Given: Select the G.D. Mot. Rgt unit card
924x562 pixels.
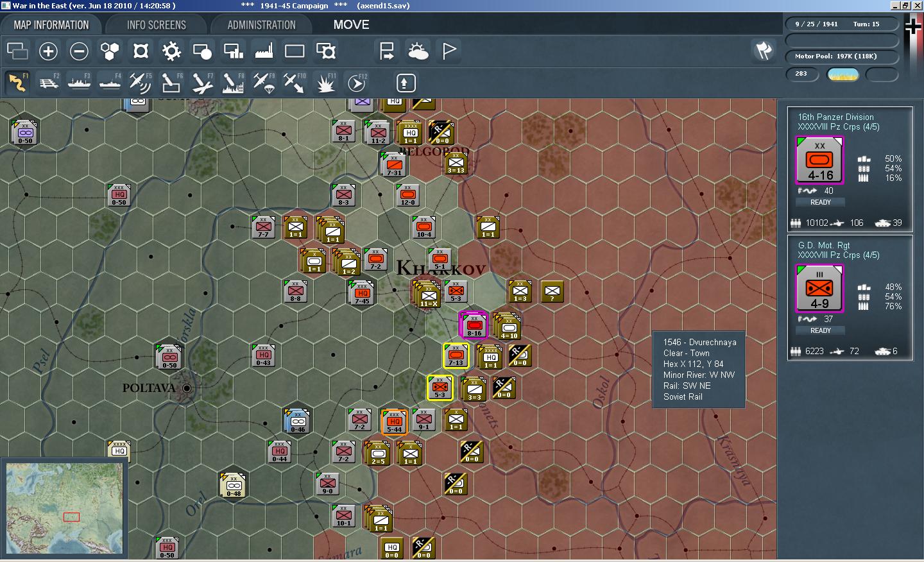Looking at the screenshot, I should click(x=850, y=296).
